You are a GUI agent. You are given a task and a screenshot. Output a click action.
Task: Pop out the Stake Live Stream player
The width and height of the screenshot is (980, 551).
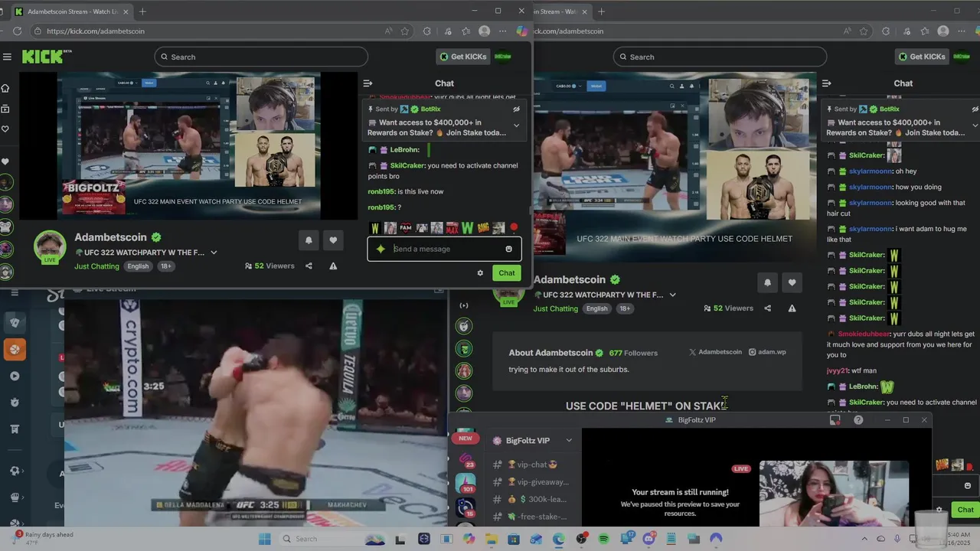(439, 289)
